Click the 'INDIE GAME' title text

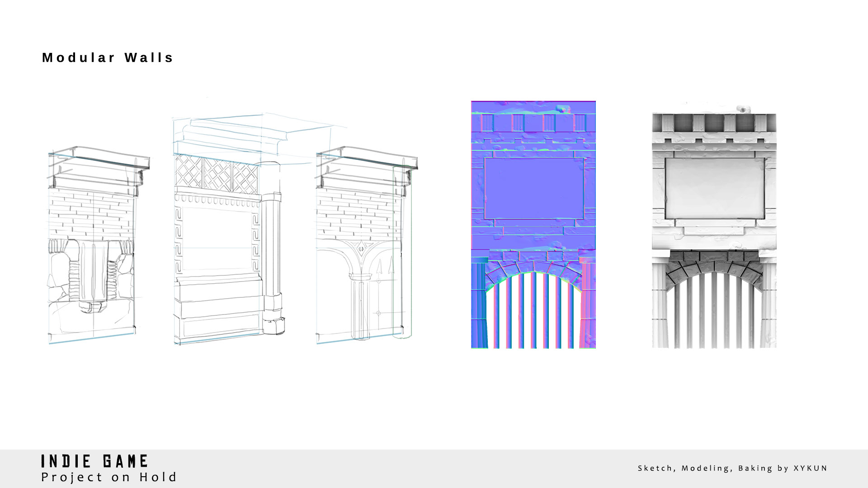click(94, 461)
